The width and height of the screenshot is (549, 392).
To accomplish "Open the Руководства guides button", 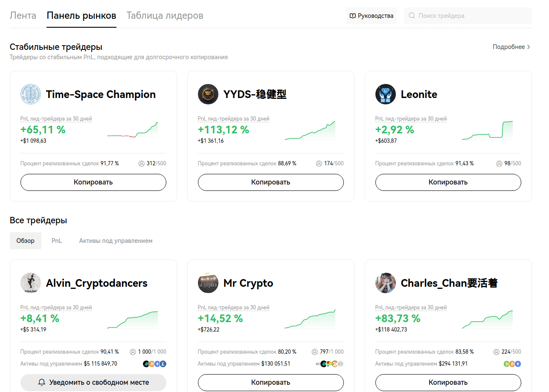I will click(x=371, y=16).
